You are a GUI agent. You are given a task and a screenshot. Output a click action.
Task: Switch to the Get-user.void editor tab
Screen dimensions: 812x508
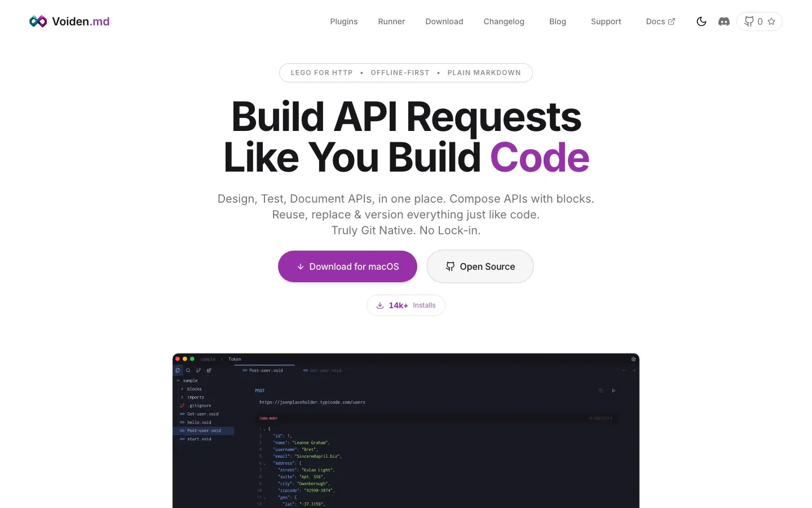323,370
